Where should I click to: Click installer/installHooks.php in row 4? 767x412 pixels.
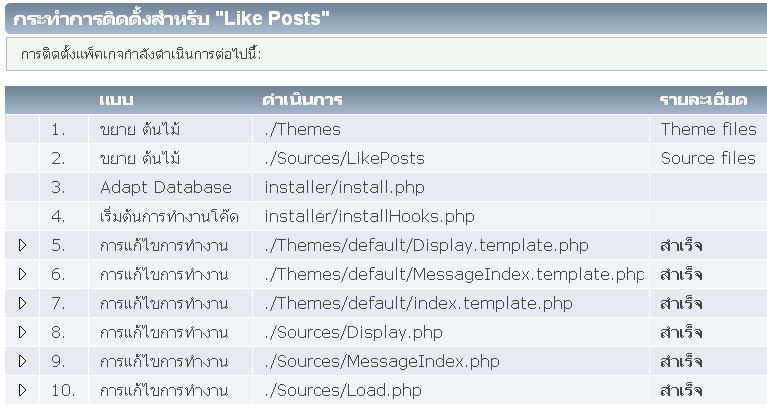click(x=355, y=216)
